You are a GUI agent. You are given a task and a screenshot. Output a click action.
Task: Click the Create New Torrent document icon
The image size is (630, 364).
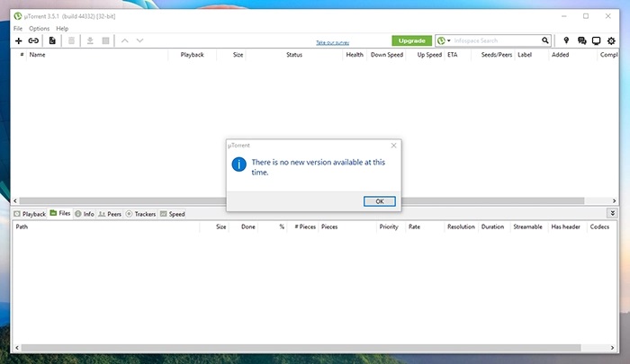click(x=52, y=40)
